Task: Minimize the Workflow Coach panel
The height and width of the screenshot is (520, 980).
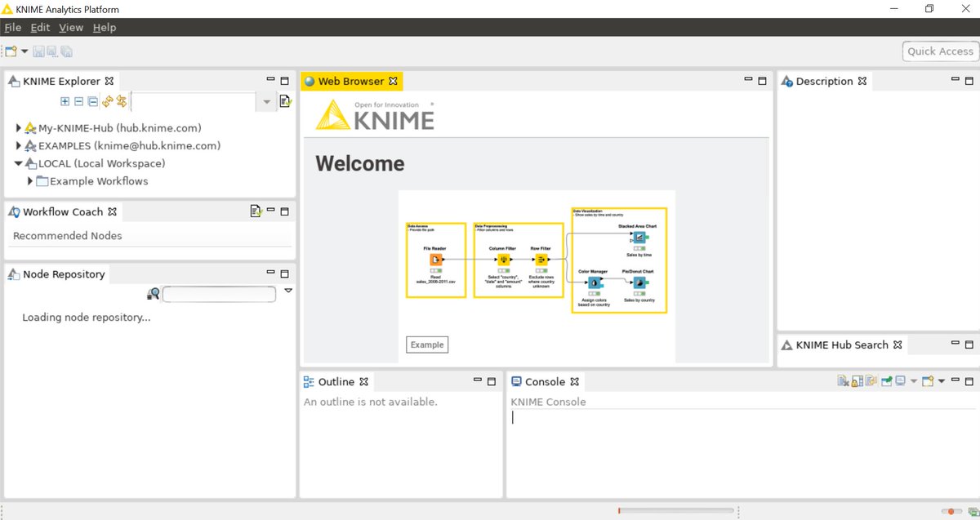Action: coord(271,211)
